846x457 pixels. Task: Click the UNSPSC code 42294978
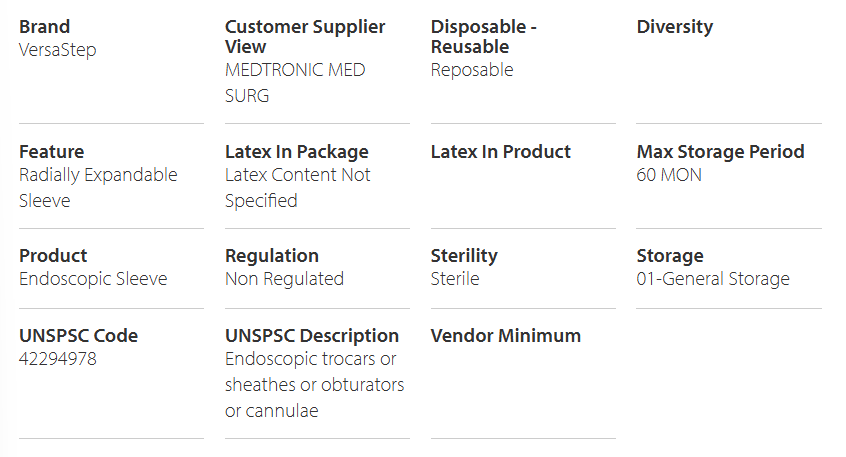(x=58, y=359)
